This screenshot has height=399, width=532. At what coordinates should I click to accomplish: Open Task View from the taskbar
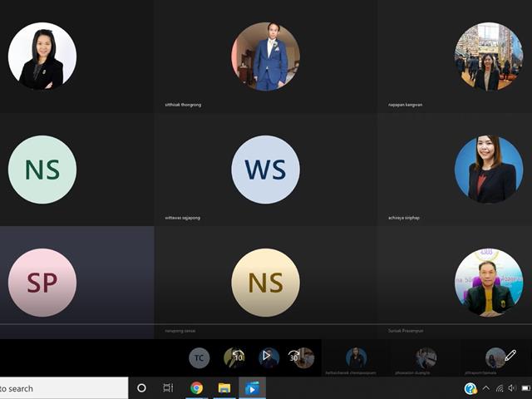(x=168, y=387)
